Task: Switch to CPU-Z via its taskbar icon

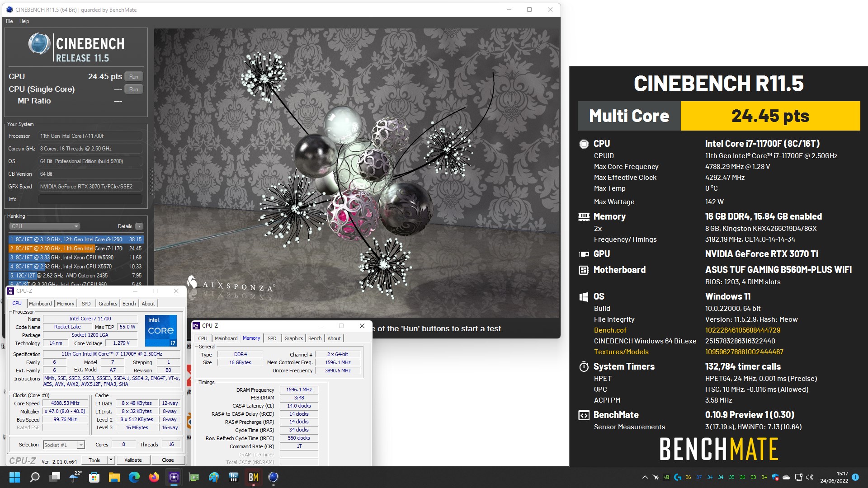Action: click(174, 477)
